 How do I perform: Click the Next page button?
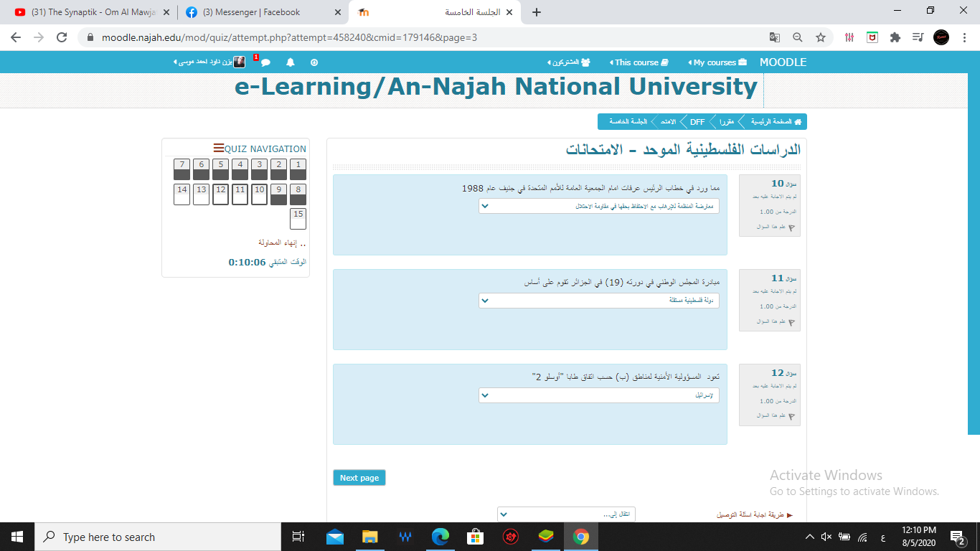point(359,478)
